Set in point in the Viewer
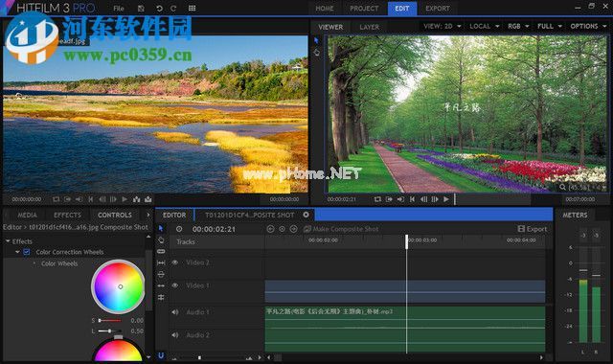Screen dimensions: 613x364 coord(389,199)
